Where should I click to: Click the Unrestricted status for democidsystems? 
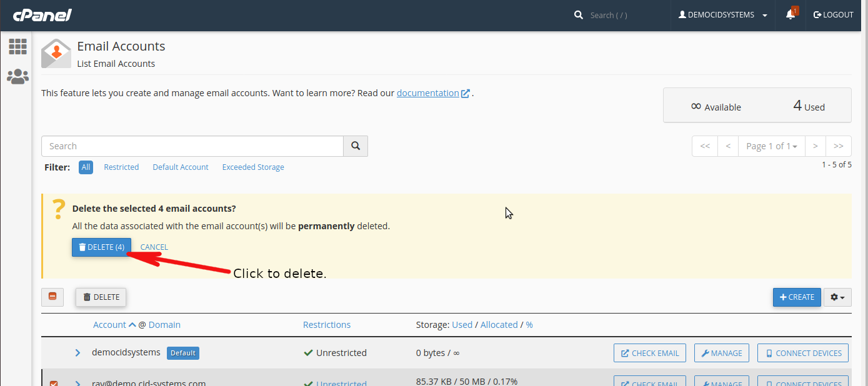[335, 353]
